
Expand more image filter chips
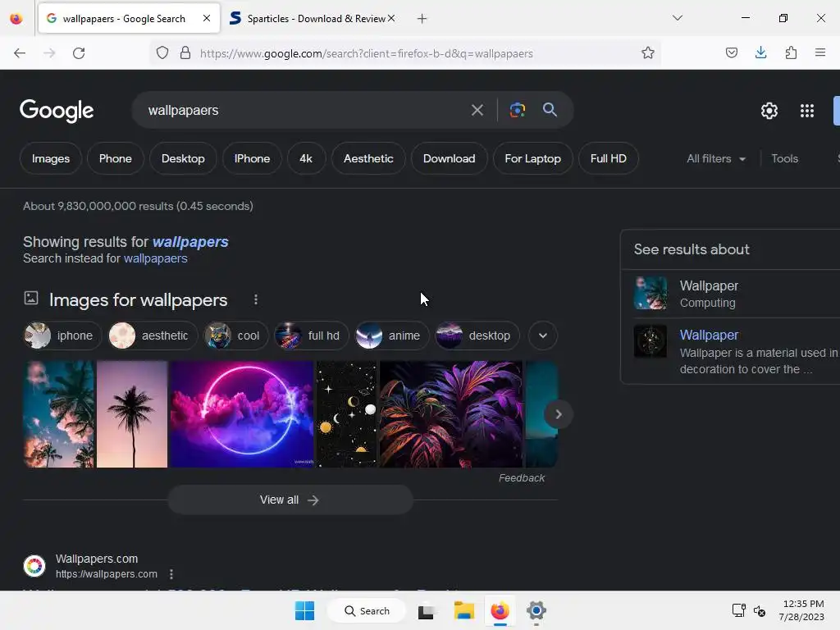[543, 336]
